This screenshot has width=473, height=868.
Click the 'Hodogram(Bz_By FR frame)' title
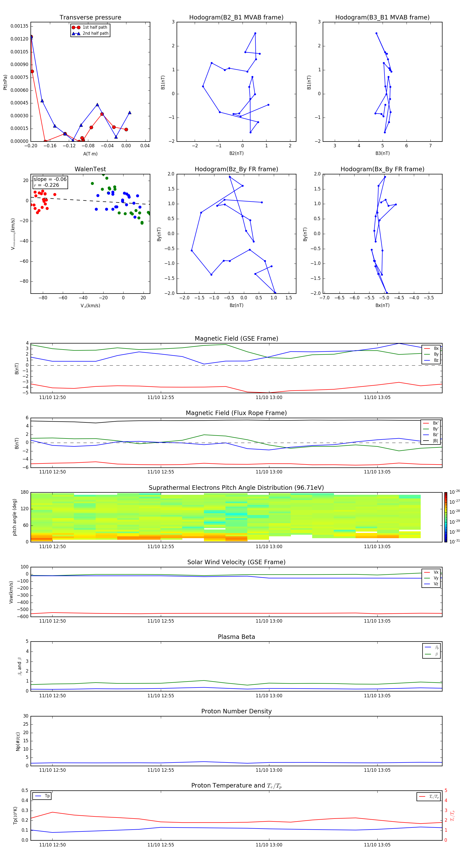click(x=236, y=169)
